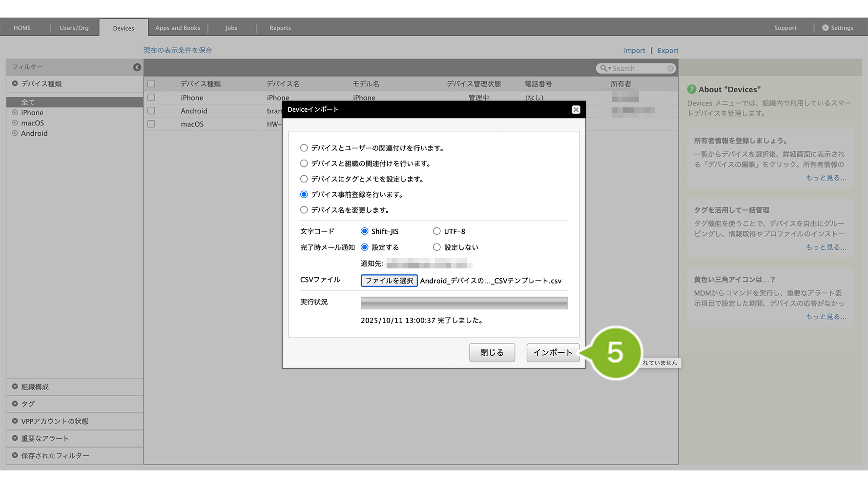Open the Apps and Books tab

(178, 28)
